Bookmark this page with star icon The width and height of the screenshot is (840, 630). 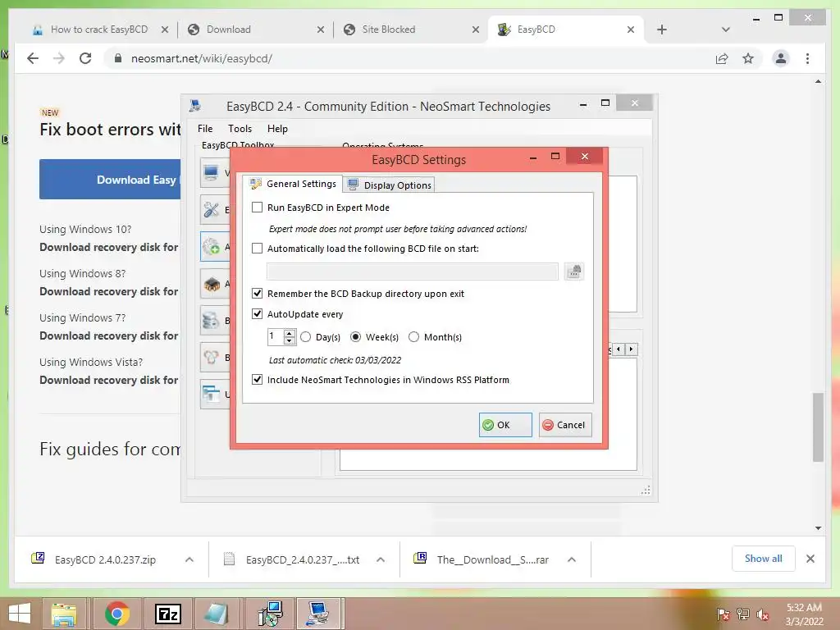pyautogui.click(x=748, y=58)
